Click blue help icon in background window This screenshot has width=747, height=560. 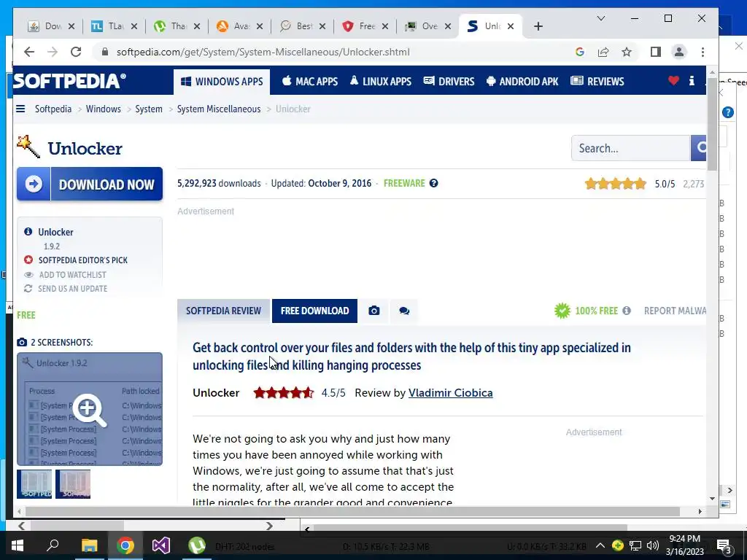(x=727, y=112)
